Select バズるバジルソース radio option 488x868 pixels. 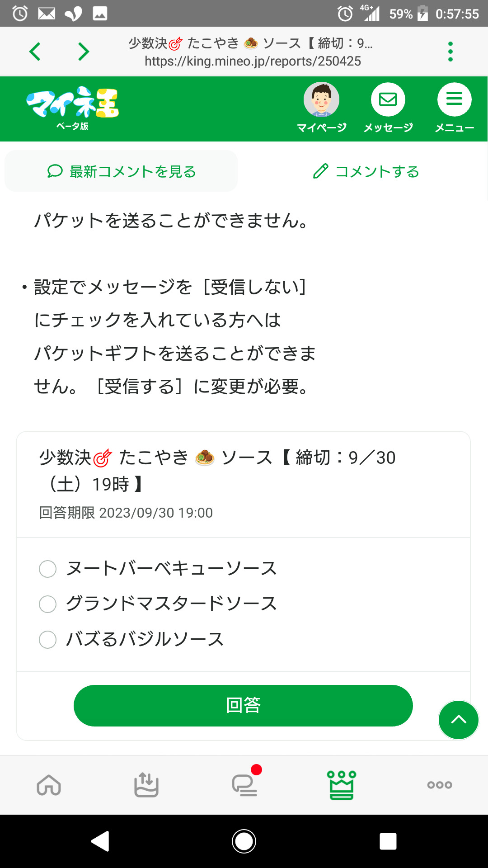pos(48,640)
